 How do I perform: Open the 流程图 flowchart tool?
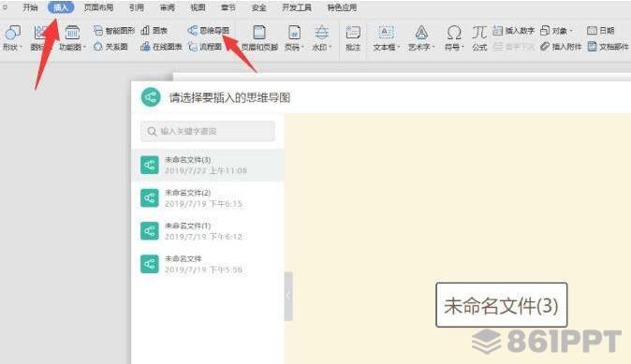pos(205,47)
